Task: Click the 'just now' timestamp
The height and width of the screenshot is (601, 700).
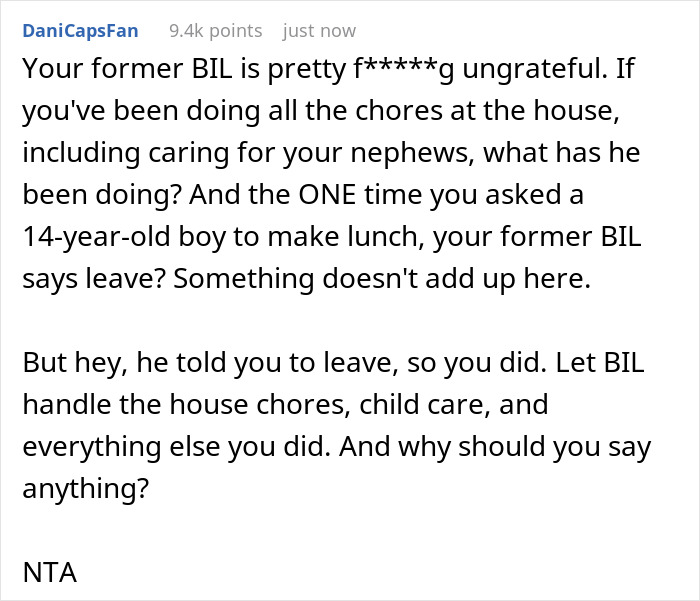Action: click(x=319, y=31)
